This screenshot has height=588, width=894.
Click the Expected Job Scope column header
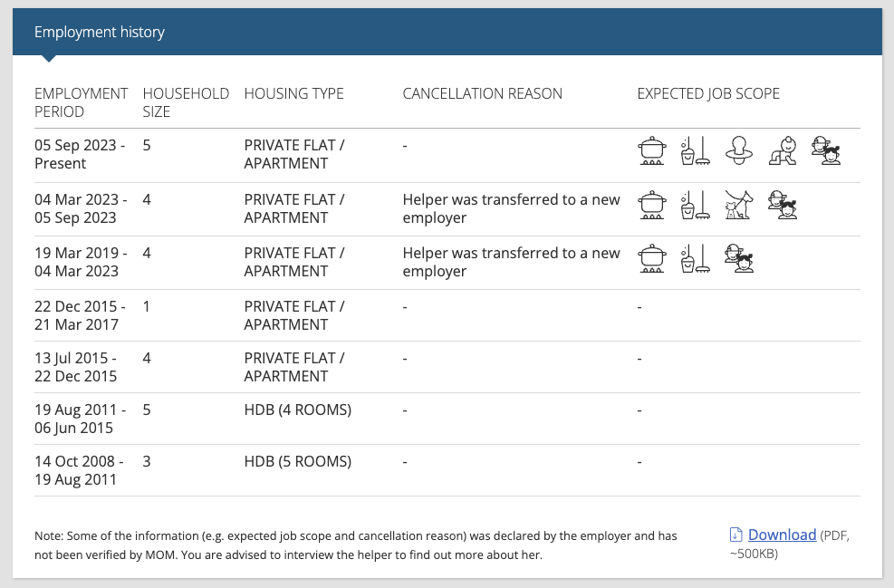tap(708, 93)
